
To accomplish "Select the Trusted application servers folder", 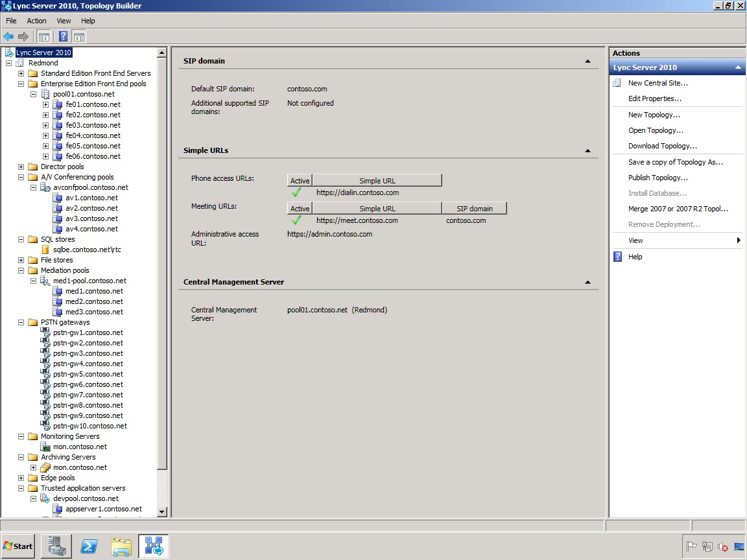I will 83,488.
